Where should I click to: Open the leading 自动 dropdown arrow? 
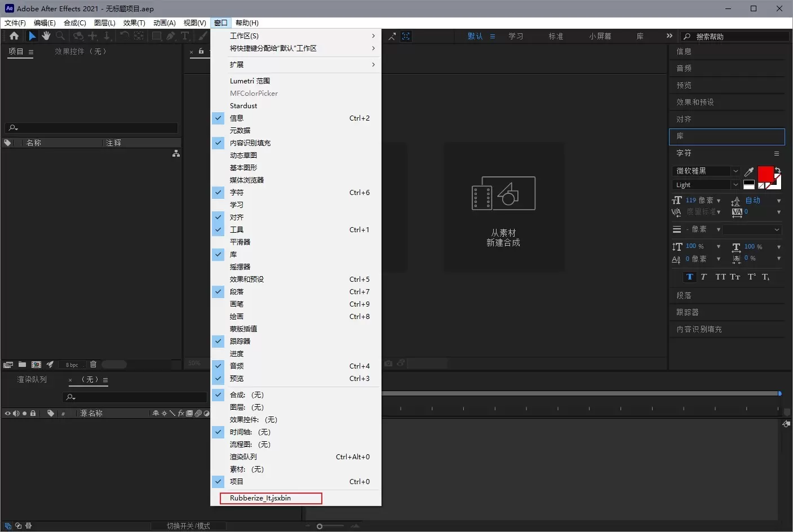(x=779, y=201)
